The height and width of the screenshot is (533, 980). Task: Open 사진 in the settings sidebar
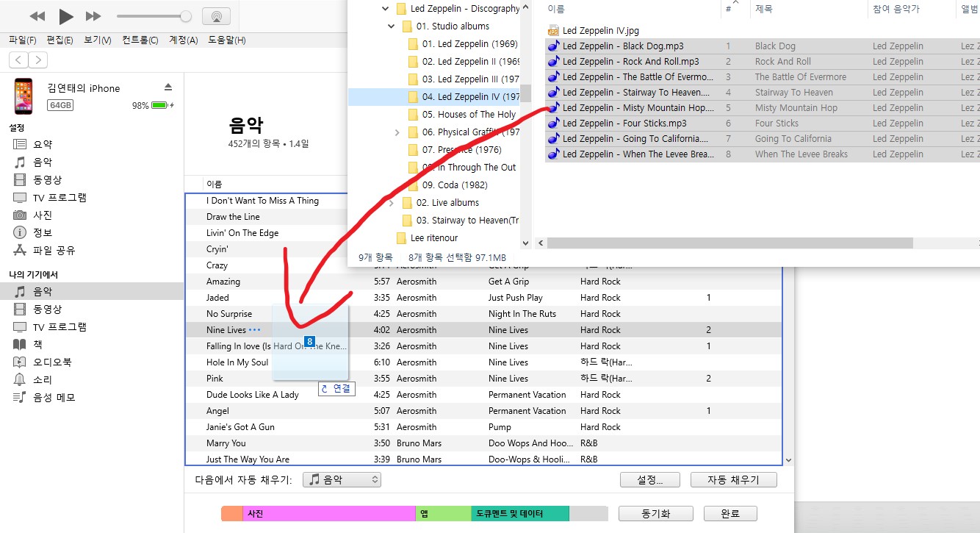point(43,215)
